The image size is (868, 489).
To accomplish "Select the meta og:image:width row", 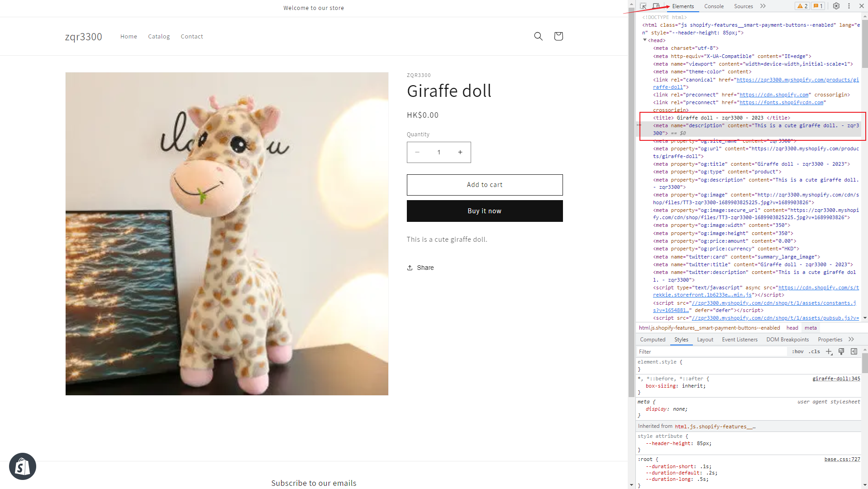I will point(722,225).
